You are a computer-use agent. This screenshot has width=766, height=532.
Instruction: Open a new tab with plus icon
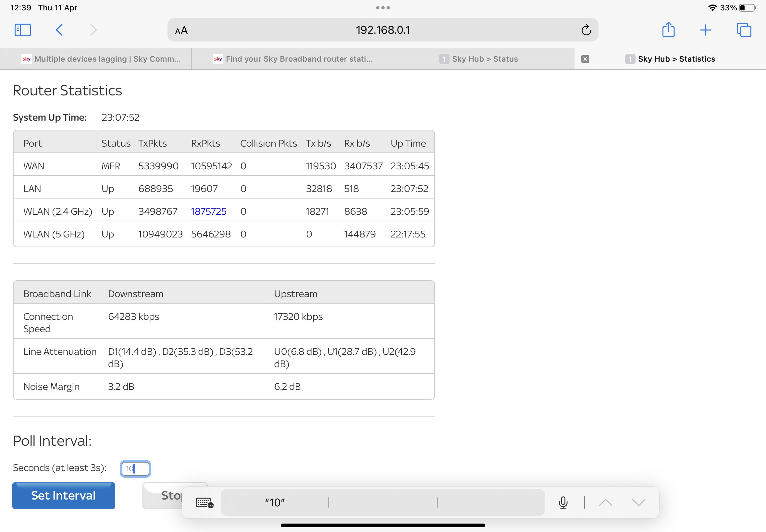click(705, 30)
